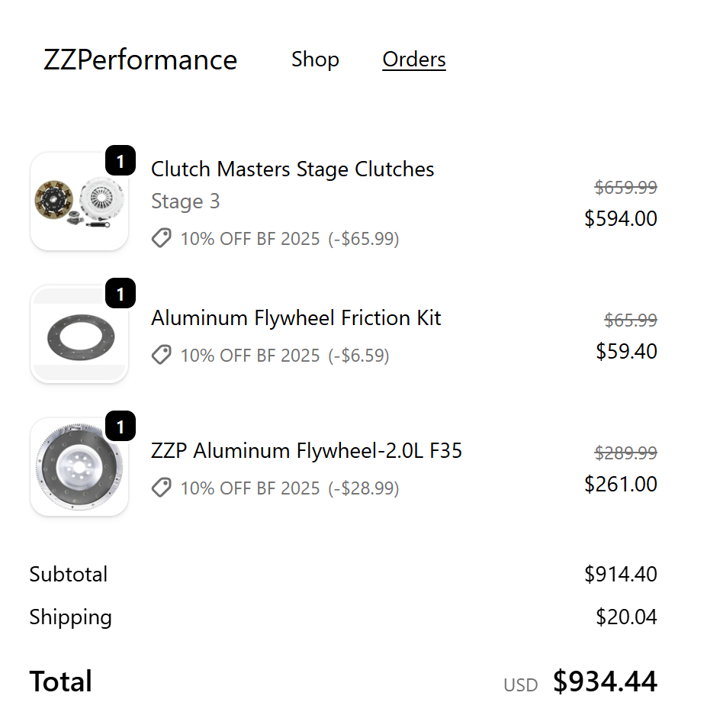Select the ZZP Aluminum Flywheel-2.0L F35 title
Screen dimensions: 707x728
click(307, 451)
